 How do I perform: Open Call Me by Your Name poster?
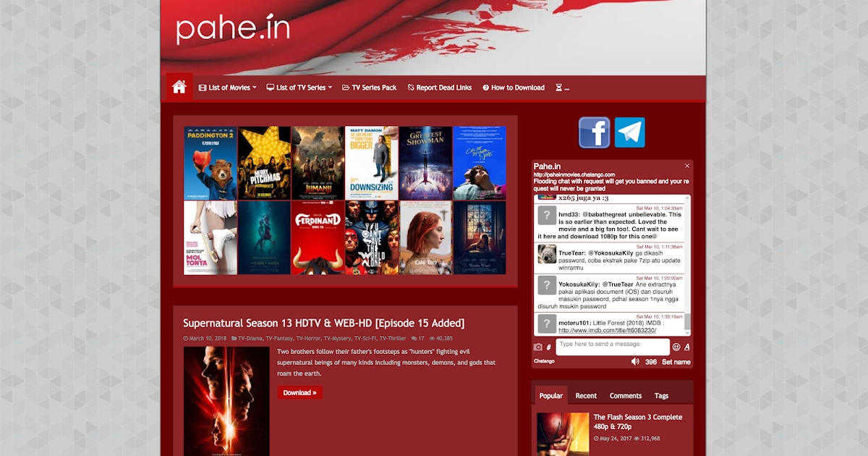pos(480,164)
